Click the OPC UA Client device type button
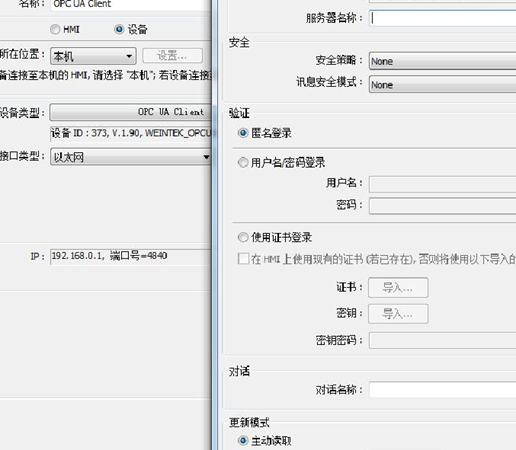Viewport: 516px width, 450px height. pyautogui.click(x=131, y=112)
